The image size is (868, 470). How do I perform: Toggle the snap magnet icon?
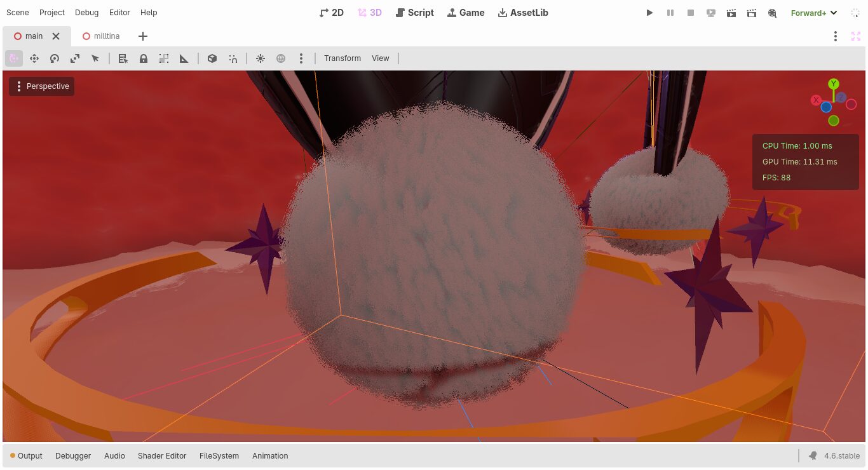233,58
